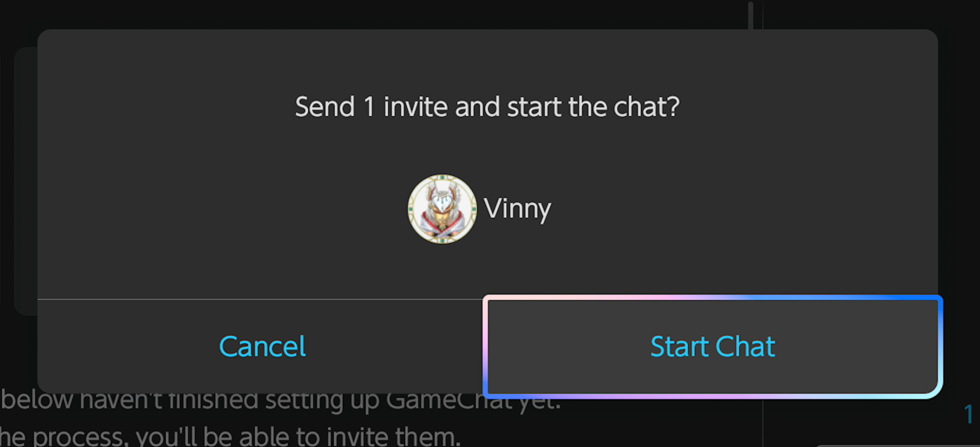Click the "Send 1 invite" prompt text
Viewport: 980px width, 447px height.
click(487, 107)
